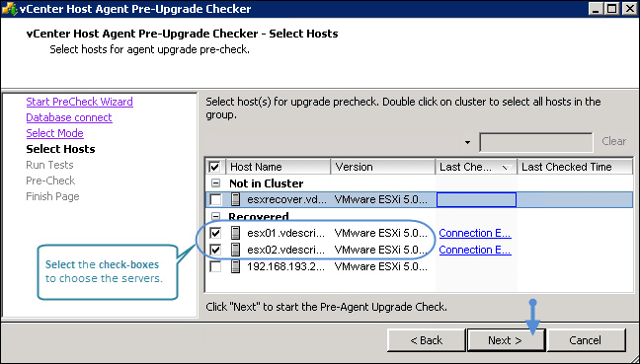This screenshot has height=364, width=640.
Task: Click the server icon beside esx01 host
Action: click(235, 233)
